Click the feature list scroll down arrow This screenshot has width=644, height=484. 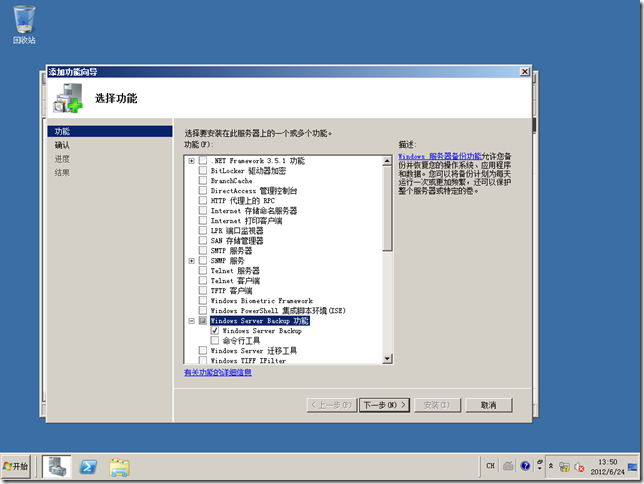pos(387,358)
